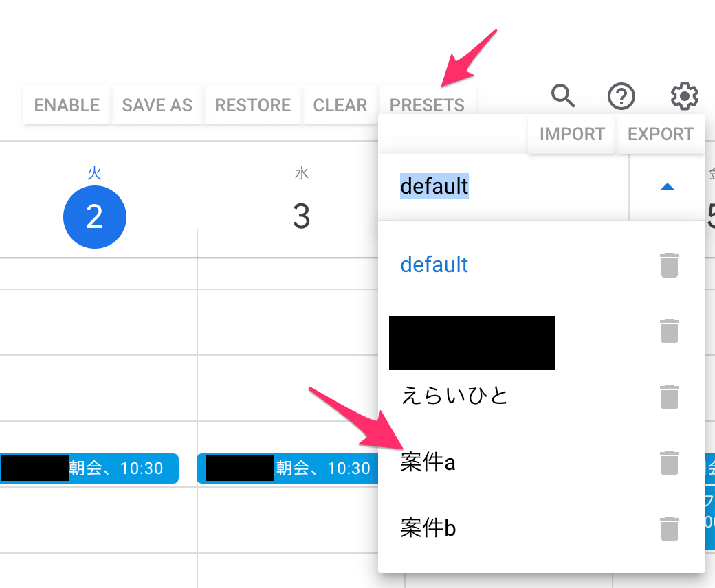Click the SAVE AS button
715x588 pixels.
tap(157, 104)
